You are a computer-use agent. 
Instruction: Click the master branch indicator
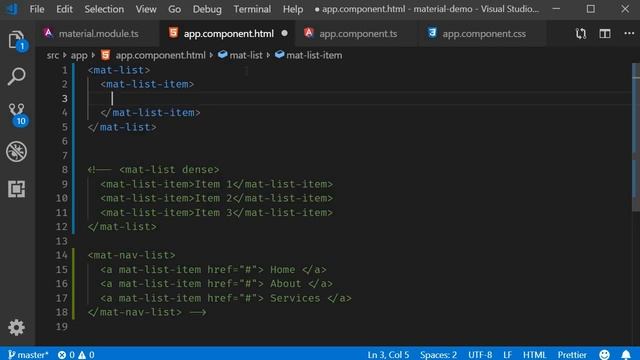[x=28, y=354]
